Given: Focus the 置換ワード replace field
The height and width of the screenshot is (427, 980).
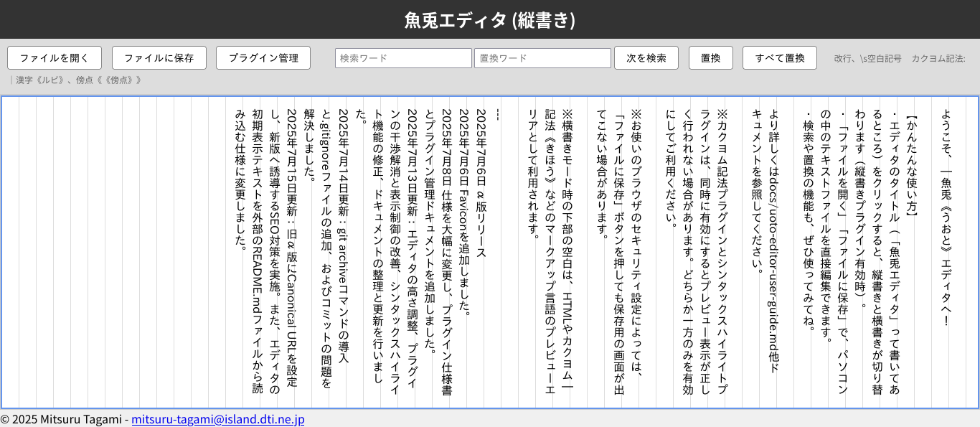Looking at the screenshot, I should click(x=542, y=58).
